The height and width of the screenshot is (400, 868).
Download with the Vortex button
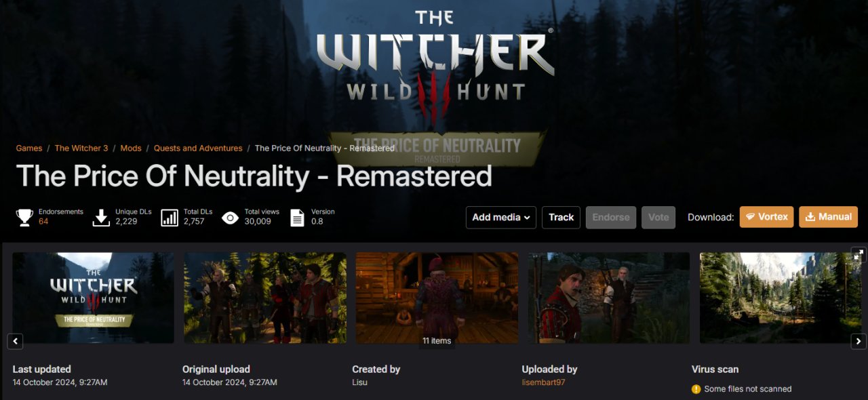(766, 217)
